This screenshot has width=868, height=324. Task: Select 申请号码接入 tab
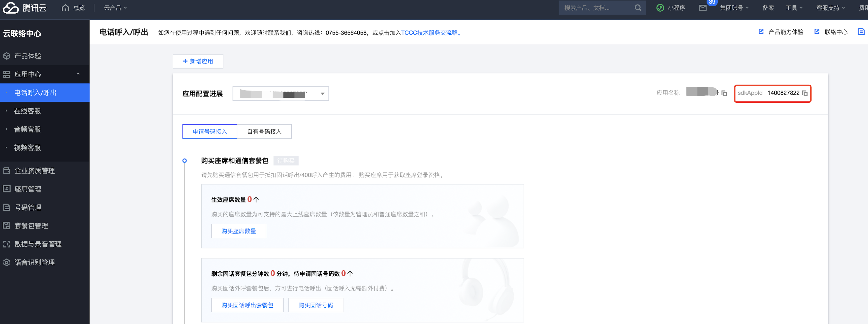pos(210,131)
